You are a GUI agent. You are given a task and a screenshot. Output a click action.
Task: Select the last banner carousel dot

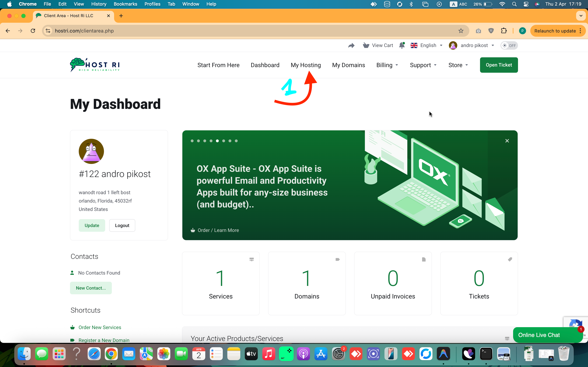(x=236, y=141)
